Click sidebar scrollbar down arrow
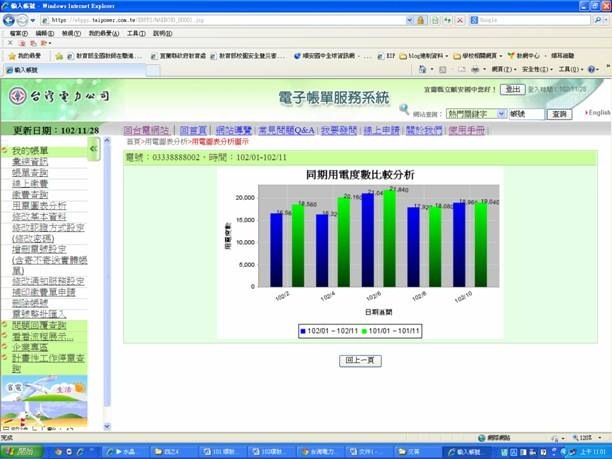612x459 pixels. 107,426
